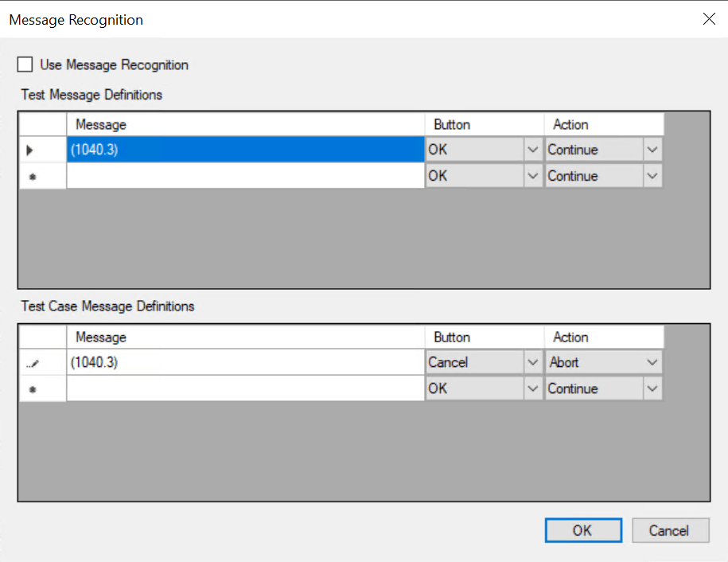Open the Continue dropdown in the empty Test Message row
The height and width of the screenshot is (562, 728).
click(x=654, y=175)
